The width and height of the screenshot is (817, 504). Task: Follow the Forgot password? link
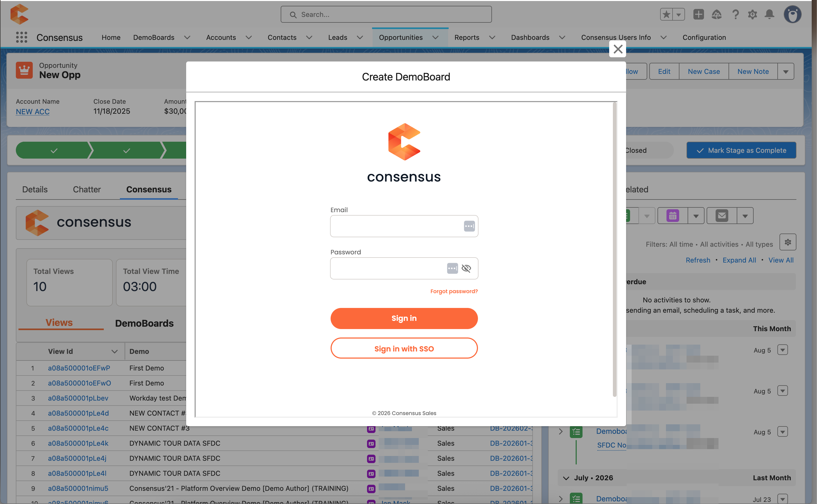click(454, 291)
